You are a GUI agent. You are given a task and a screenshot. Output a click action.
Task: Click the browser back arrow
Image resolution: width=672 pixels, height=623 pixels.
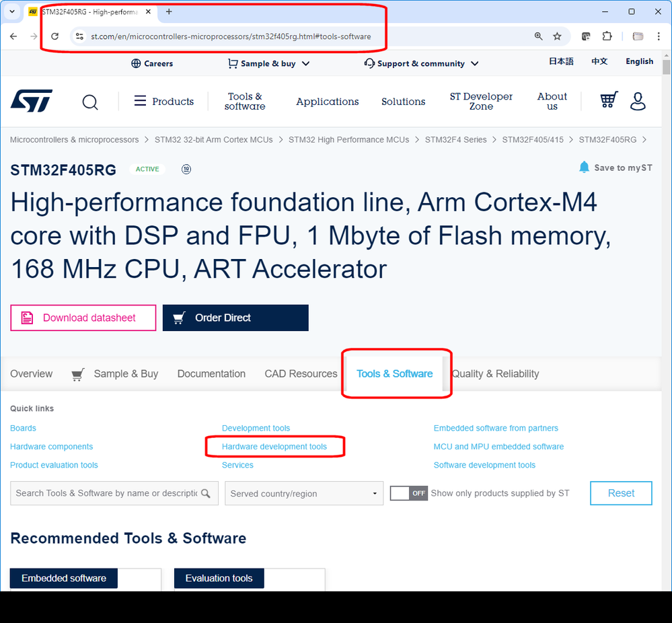pos(13,36)
